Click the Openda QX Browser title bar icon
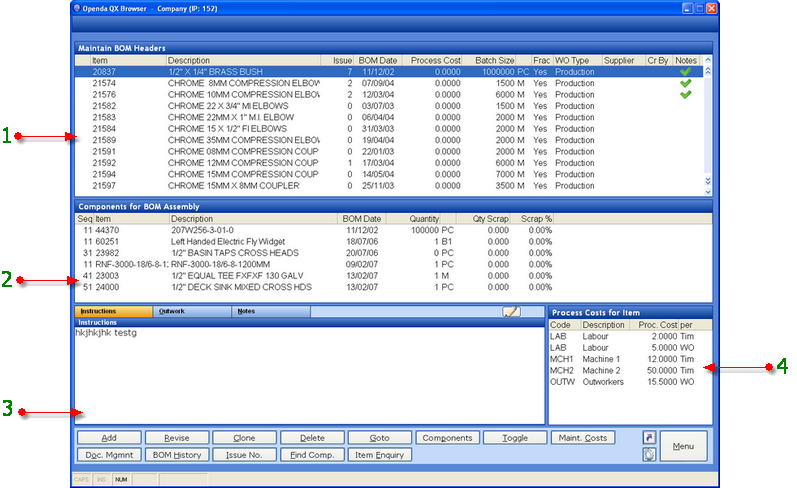 coord(77,8)
